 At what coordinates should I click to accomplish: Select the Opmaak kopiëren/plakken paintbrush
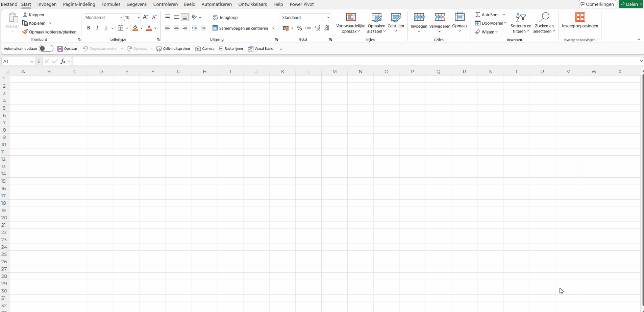point(25,32)
